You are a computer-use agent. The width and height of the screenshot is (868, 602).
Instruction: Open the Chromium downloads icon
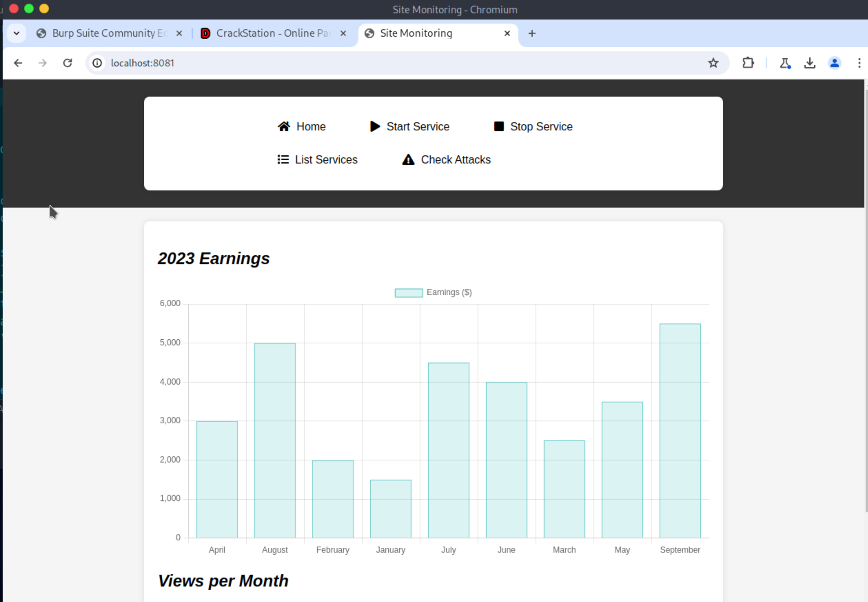click(x=810, y=63)
